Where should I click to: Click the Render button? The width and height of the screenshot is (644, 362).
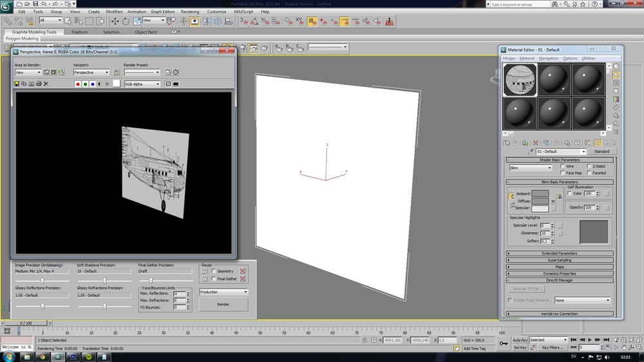point(223,304)
